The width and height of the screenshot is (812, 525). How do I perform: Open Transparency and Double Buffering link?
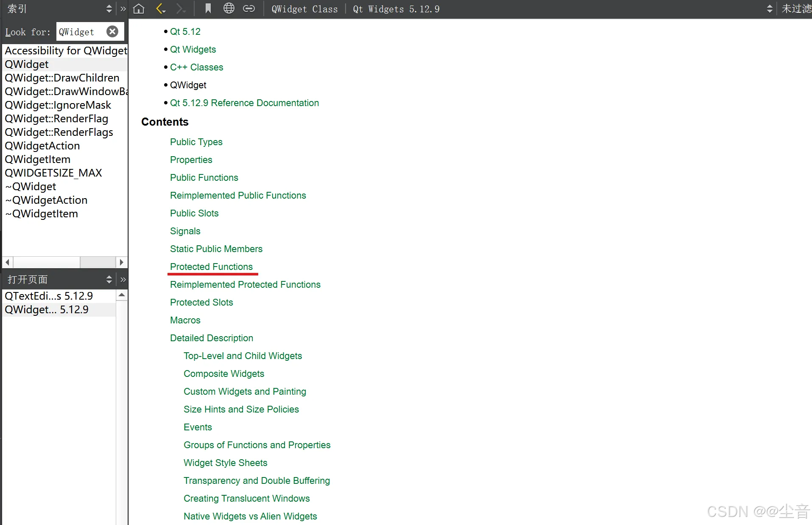[257, 480]
